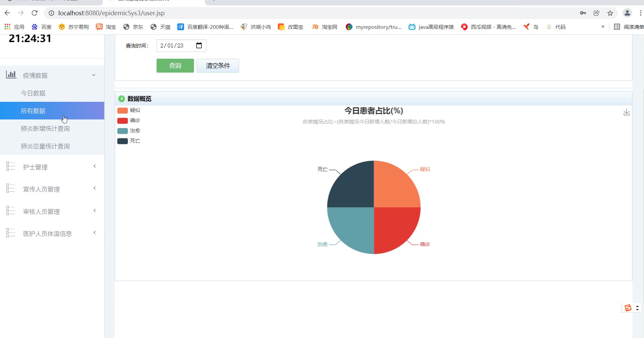Click the 治愈 label beside the pie
This screenshot has height=338, width=644.
click(x=322, y=244)
